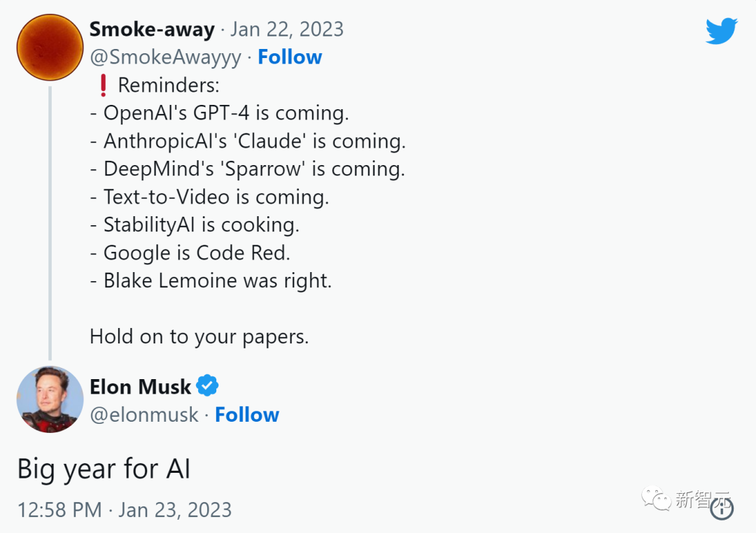Click the Twitter bird logo
The image size is (756, 533).
pos(721,31)
